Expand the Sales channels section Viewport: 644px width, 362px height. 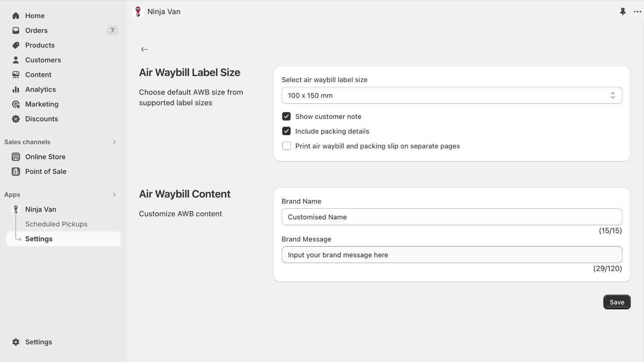pyautogui.click(x=114, y=142)
